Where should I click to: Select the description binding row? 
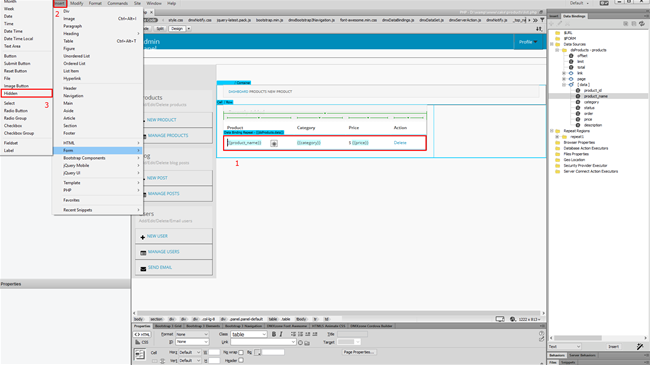click(593, 125)
